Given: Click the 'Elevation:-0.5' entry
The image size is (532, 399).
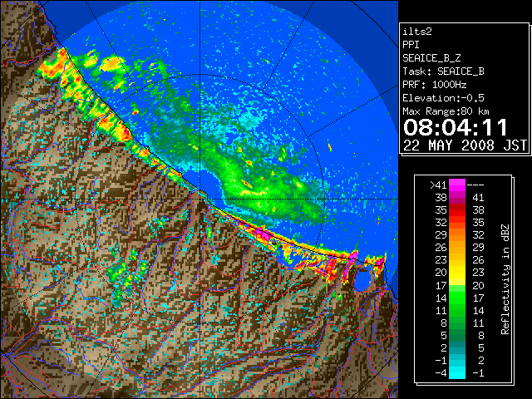Looking at the screenshot, I should pyautogui.click(x=443, y=98).
